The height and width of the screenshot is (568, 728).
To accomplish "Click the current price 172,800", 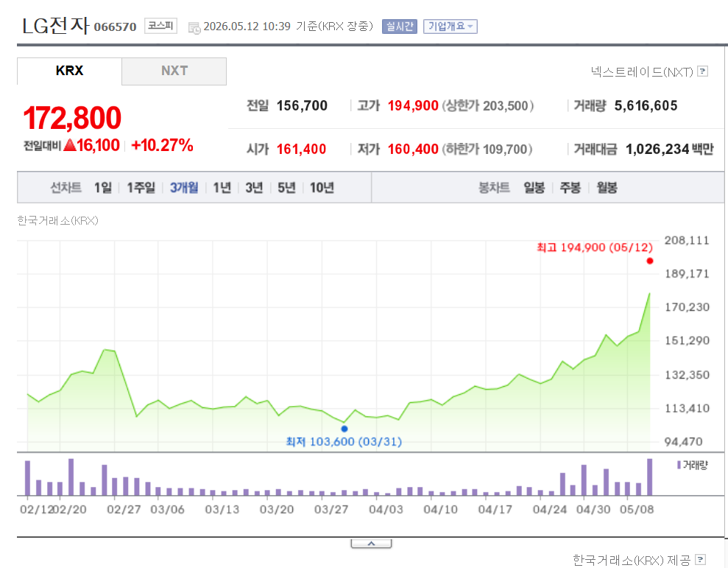I will [x=72, y=118].
